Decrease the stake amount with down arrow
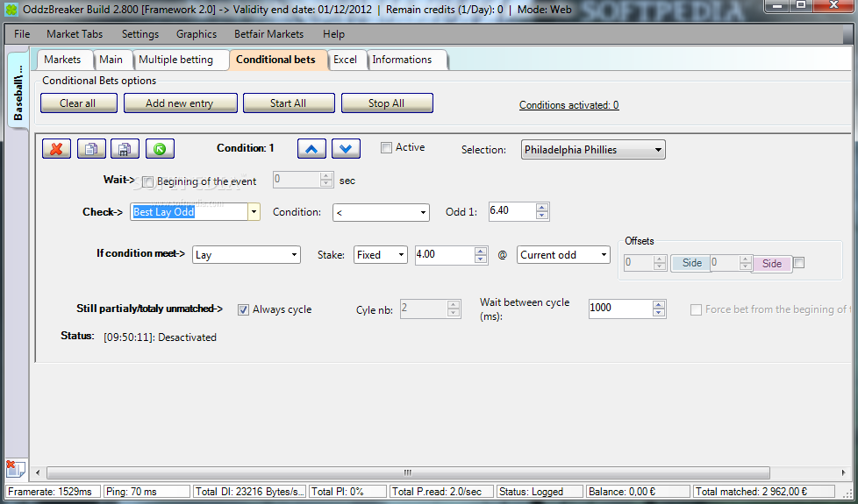 [x=481, y=259]
